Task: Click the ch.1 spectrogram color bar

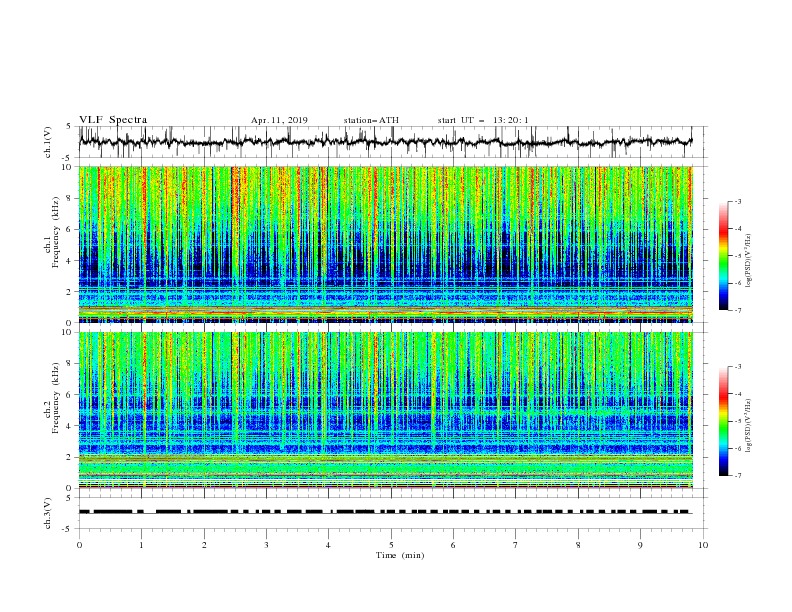Action: click(x=724, y=256)
